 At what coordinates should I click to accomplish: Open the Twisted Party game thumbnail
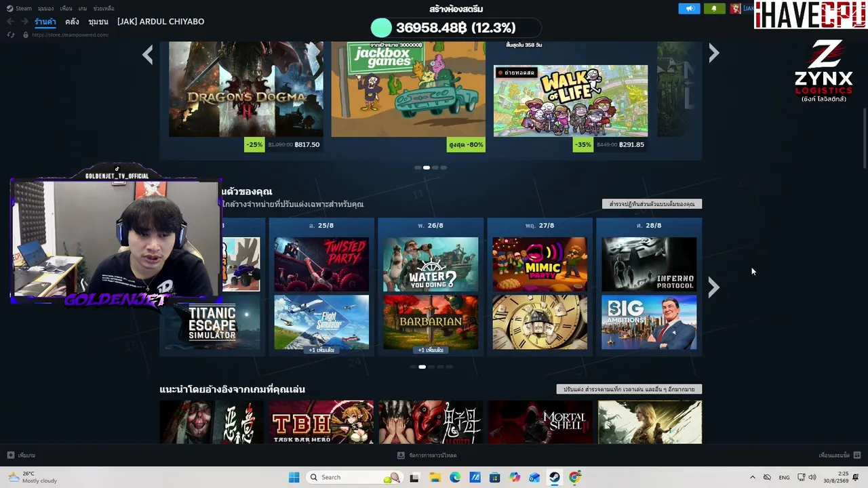click(321, 264)
